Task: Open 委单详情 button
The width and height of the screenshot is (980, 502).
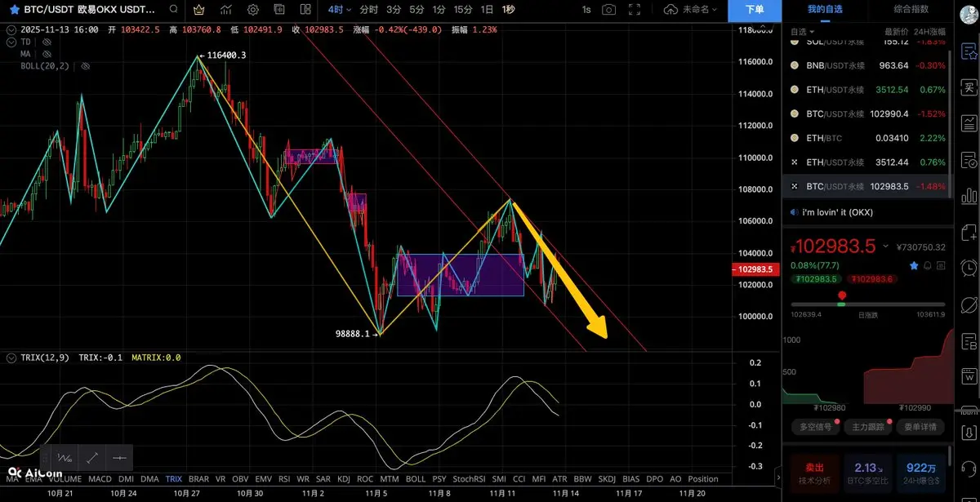Action: [920, 426]
